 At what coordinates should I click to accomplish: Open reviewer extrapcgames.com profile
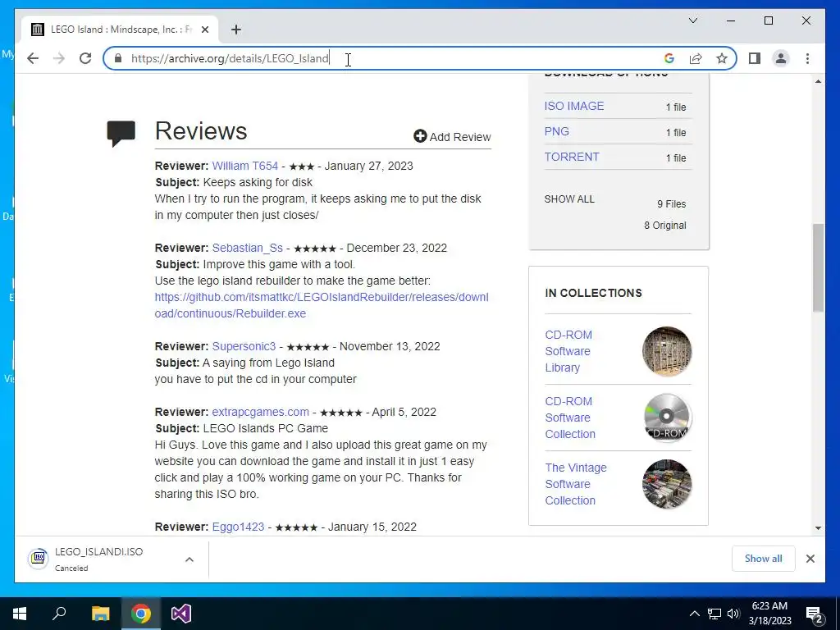coord(260,412)
